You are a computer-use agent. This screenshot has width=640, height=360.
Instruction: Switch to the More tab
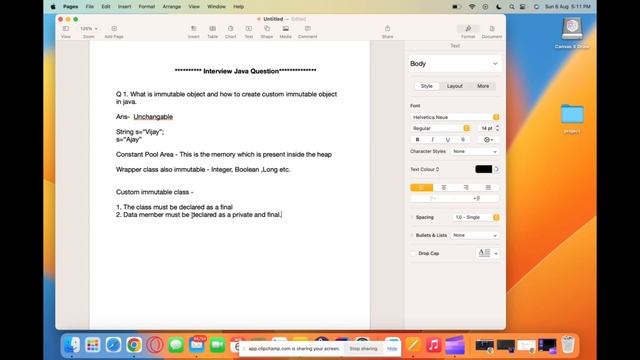(483, 86)
